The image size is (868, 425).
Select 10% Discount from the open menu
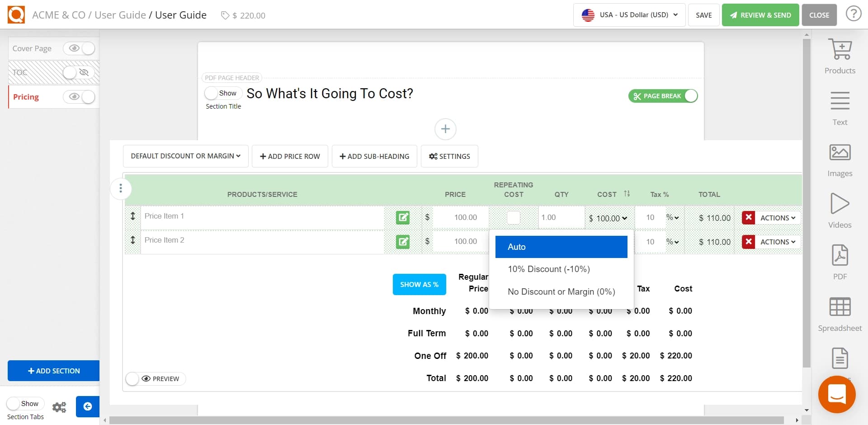click(x=549, y=269)
